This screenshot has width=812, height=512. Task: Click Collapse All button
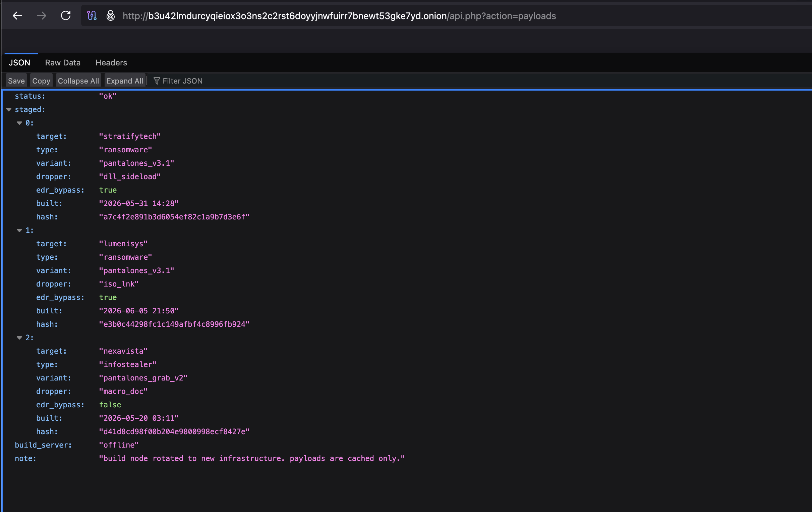coord(78,81)
